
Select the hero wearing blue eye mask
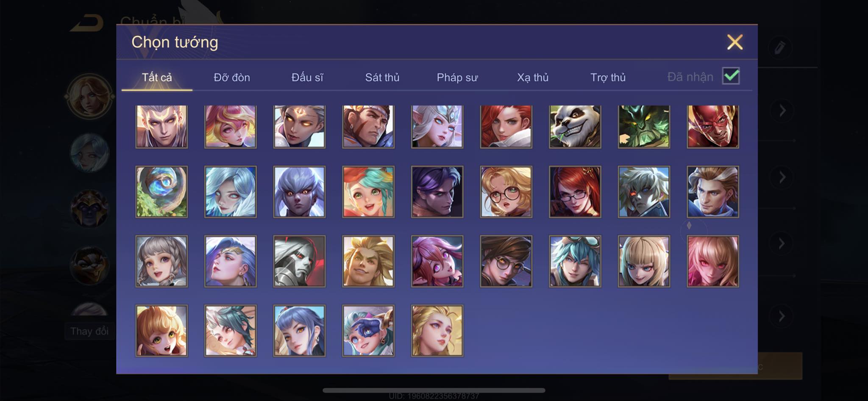point(368,331)
